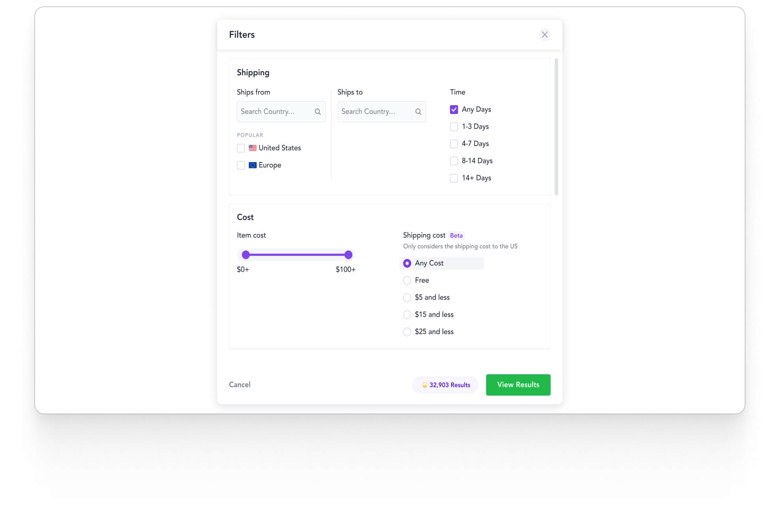
Task: Close the Filters dialog with the X icon
Action: coord(544,35)
